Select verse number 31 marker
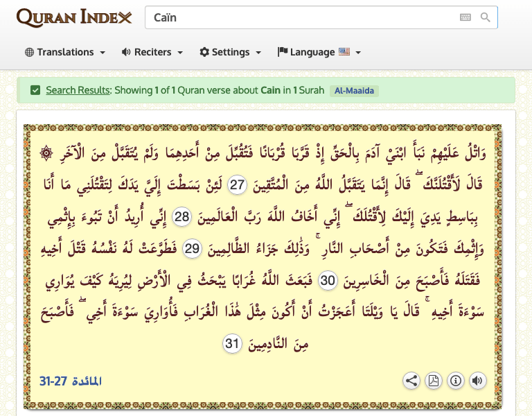 [232, 343]
